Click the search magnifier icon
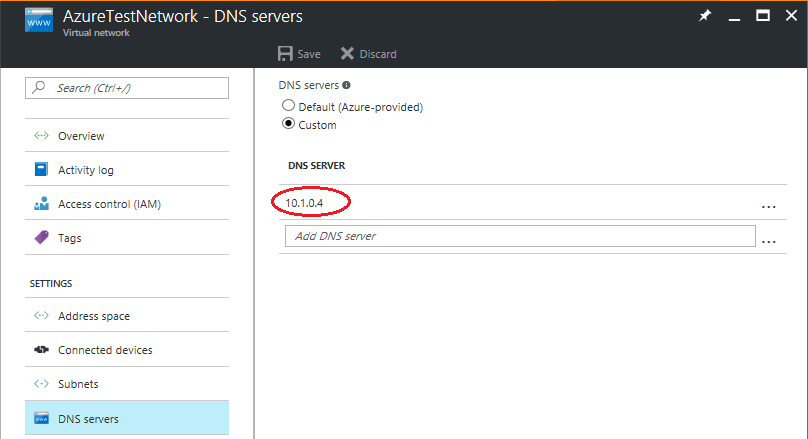 coord(39,87)
